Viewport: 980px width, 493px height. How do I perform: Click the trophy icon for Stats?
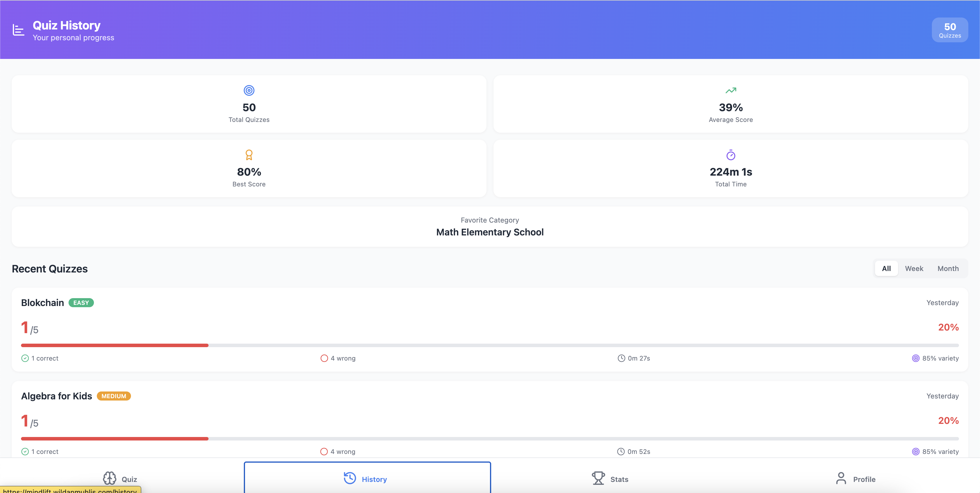(x=598, y=478)
